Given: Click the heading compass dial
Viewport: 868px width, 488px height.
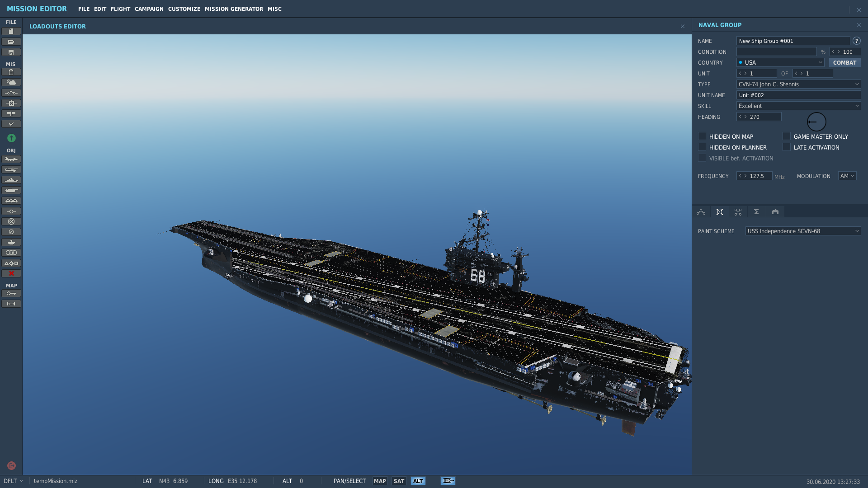Looking at the screenshot, I should [816, 122].
